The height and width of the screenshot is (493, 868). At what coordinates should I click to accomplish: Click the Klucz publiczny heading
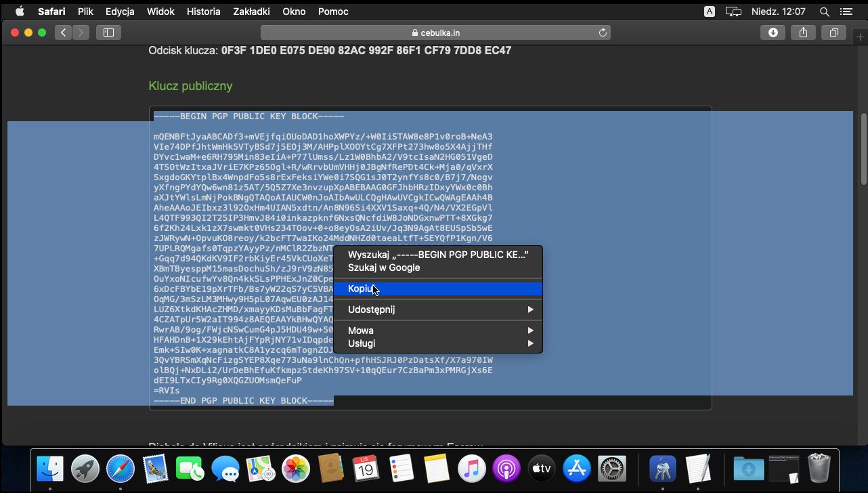click(190, 86)
